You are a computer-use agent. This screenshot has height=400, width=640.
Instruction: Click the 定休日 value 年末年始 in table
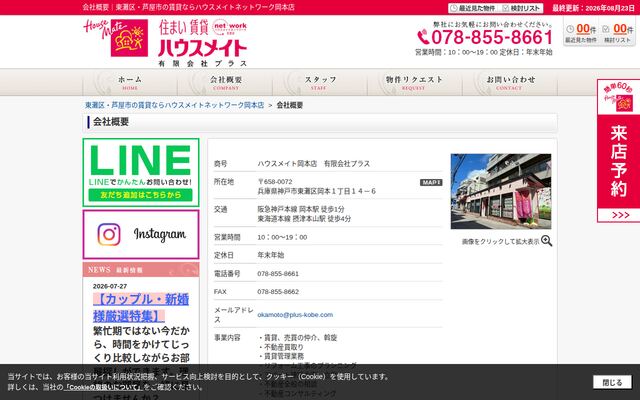270,255
